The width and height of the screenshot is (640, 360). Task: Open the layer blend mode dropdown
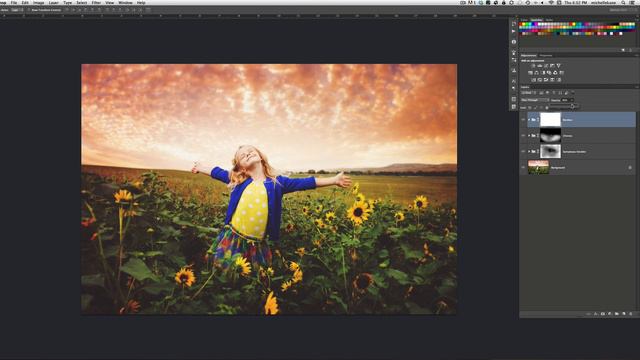535,100
